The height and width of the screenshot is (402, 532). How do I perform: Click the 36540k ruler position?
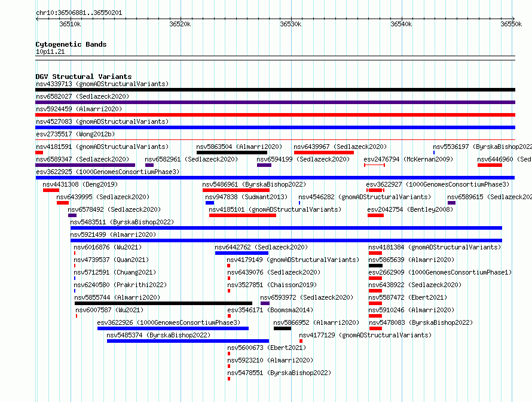401,24
